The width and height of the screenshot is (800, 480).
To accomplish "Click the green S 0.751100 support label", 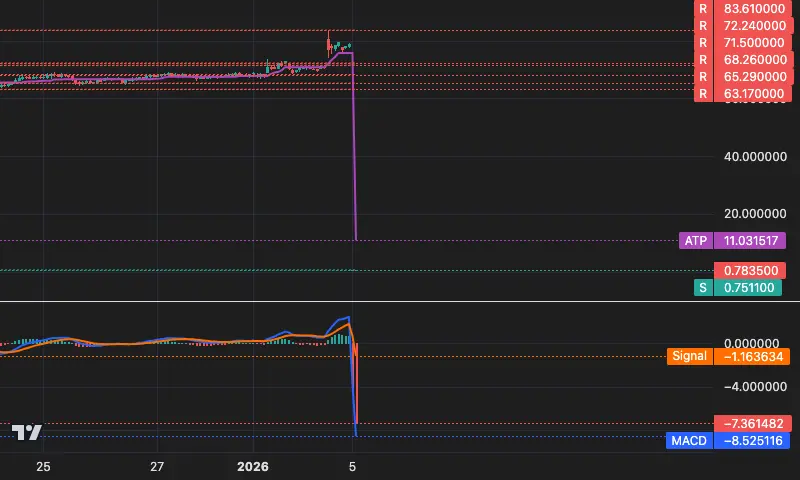I will 738,287.
